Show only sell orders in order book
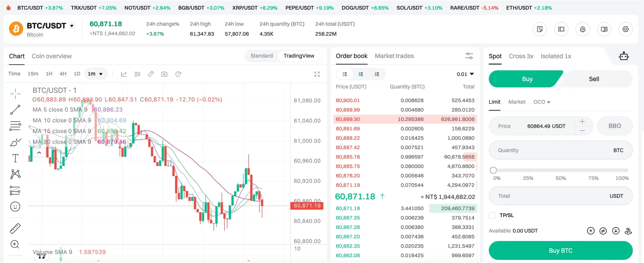This screenshot has height=263, width=644. click(x=377, y=74)
